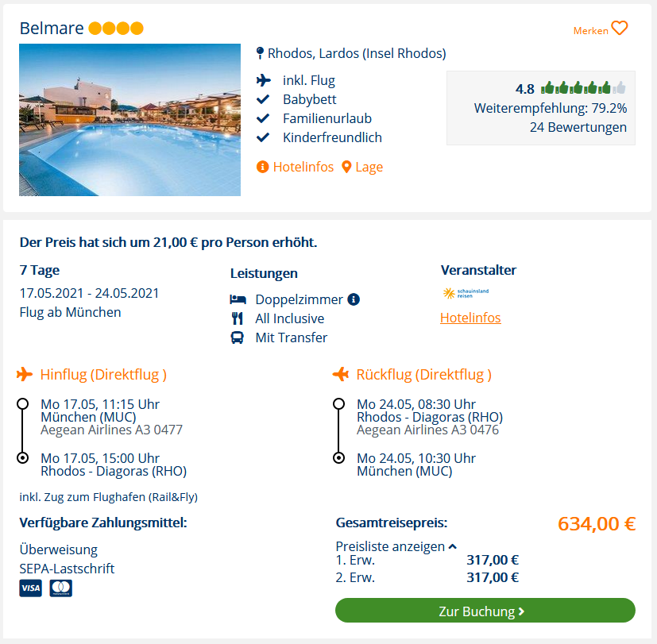Open the underlined Hotelinfos link under Veranstalter
Screen dimensions: 657x644
tap(470, 318)
